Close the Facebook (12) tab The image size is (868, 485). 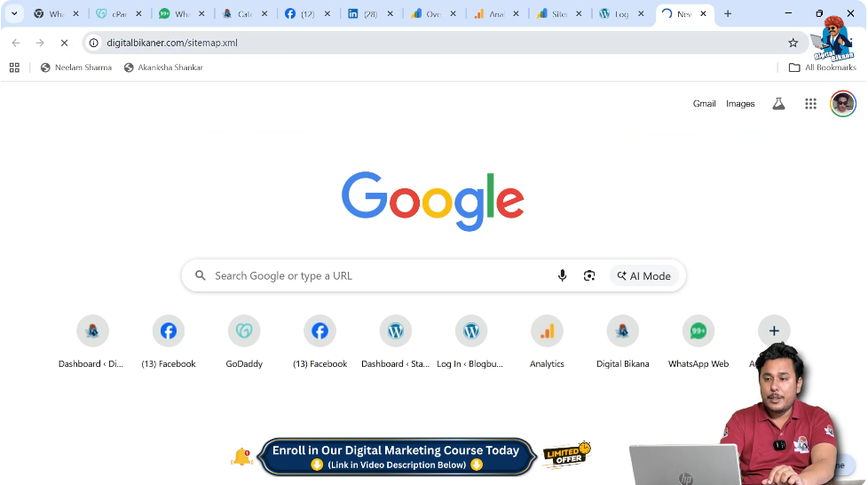[327, 14]
